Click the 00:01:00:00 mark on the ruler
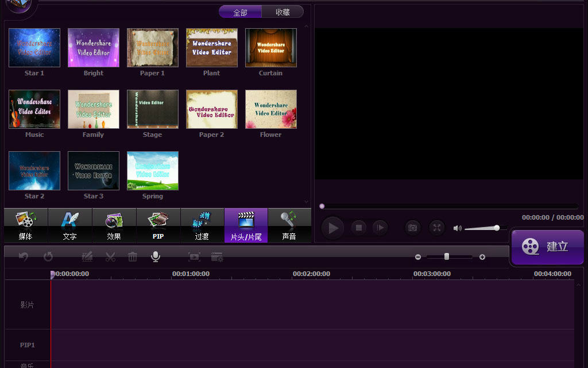 (191, 274)
